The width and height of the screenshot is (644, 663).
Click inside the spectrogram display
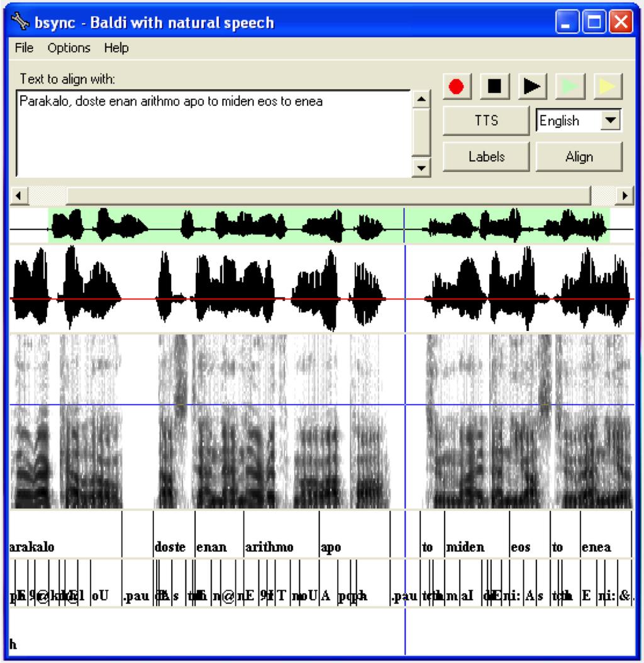pos(322,421)
